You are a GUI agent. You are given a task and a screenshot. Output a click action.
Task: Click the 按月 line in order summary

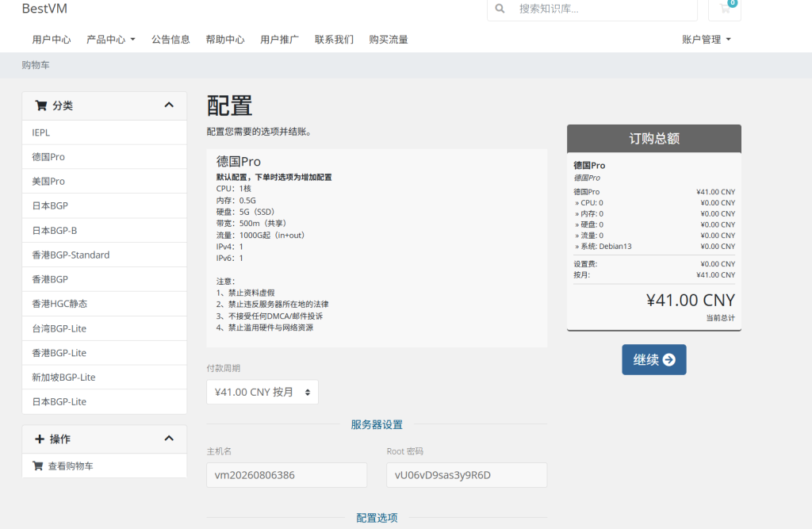tap(654, 274)
